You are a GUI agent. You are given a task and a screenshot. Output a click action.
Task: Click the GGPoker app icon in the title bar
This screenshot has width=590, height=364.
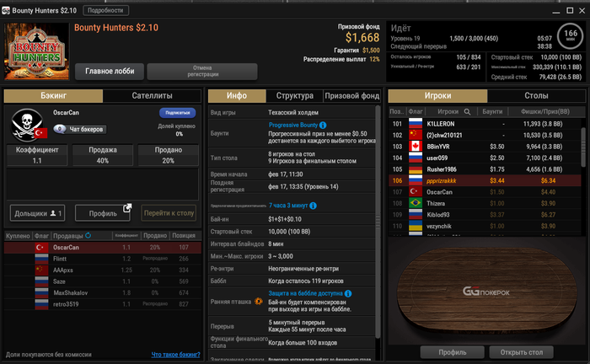(x=6, y=10)
